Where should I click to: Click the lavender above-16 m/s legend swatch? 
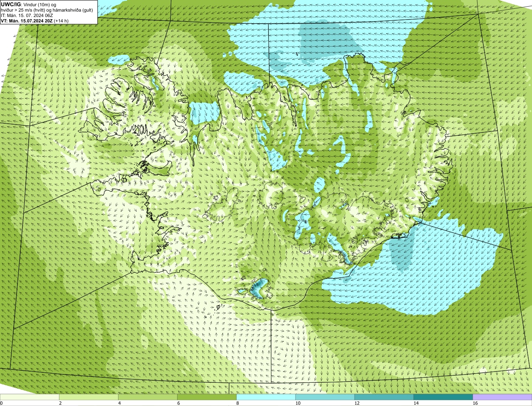click(502, 397)
